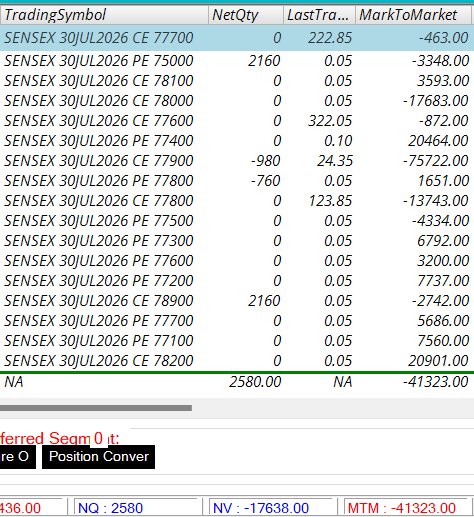Select row SENSEX 30JUL2026 PE 75000

tap(237, 61)
